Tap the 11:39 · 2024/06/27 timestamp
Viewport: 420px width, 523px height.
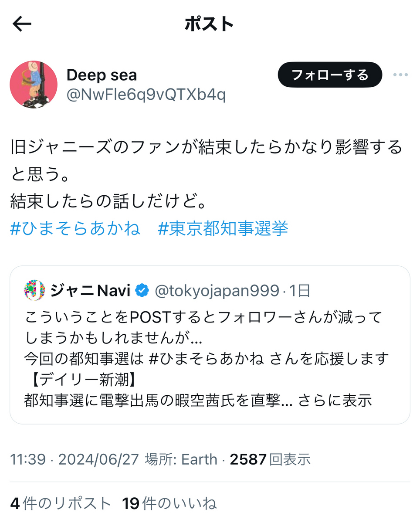tap(75, 459)
